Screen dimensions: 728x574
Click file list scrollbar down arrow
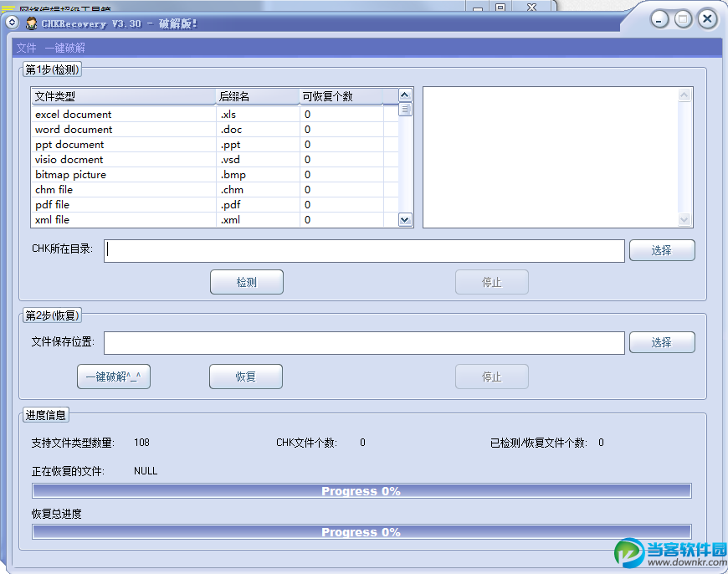tap(405, 220)
